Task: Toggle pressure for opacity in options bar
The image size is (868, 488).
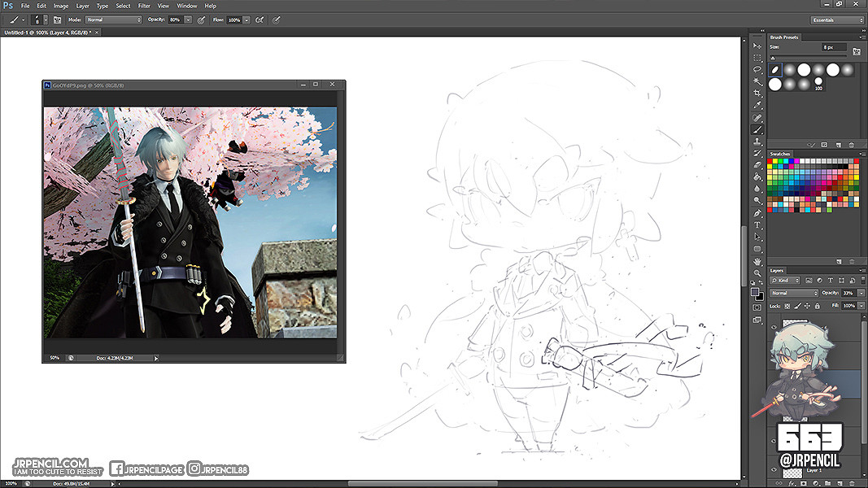Action: [x=202, y=20]
